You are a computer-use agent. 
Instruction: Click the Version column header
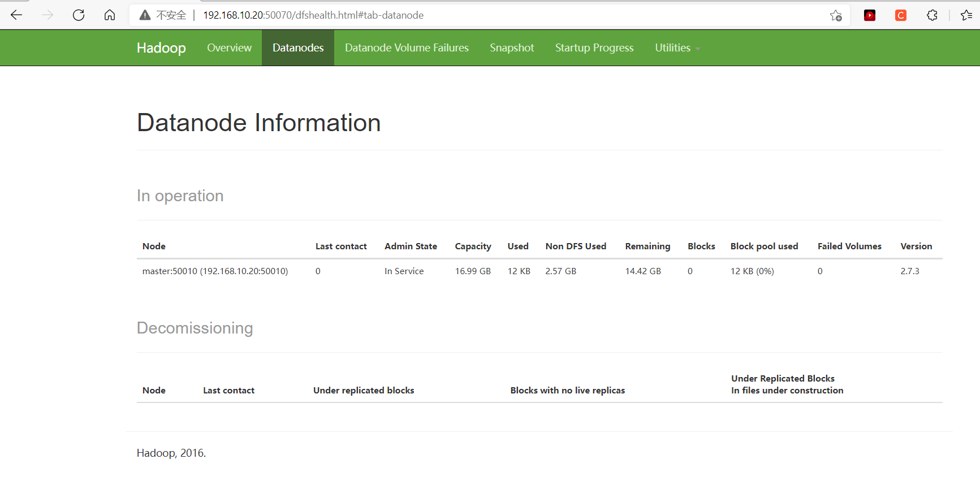pyautogui.click(x=916, y=246)
